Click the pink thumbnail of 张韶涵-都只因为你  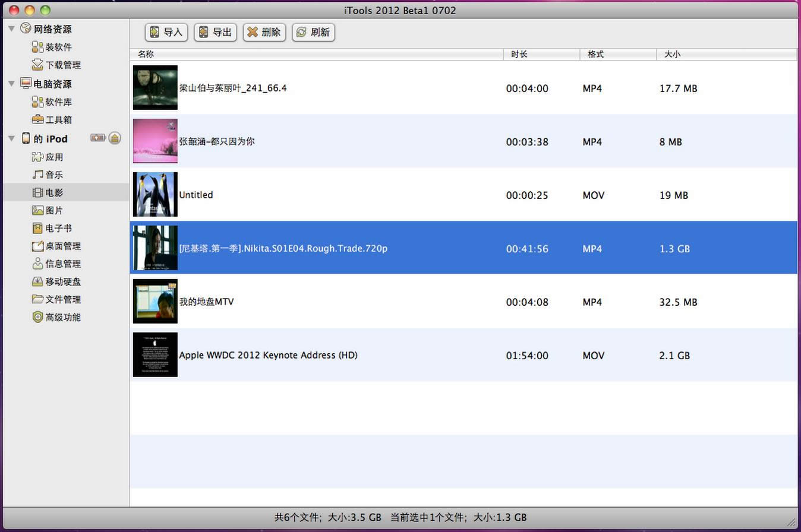[x=155, y=141]
